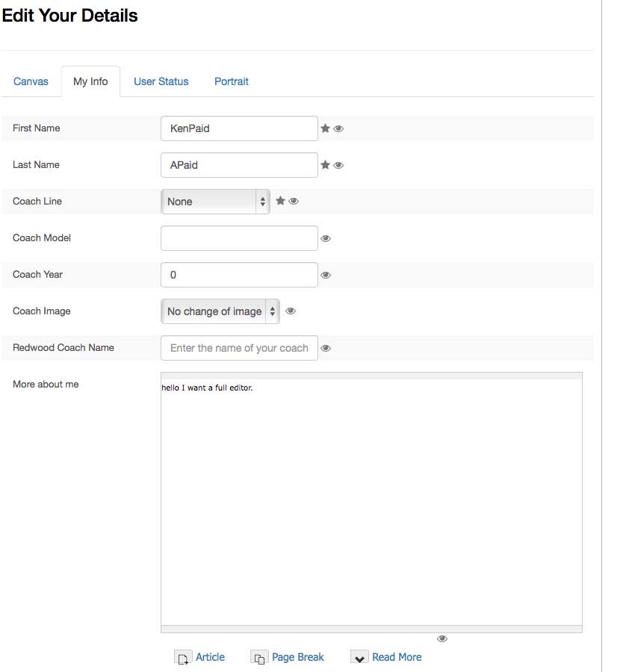Screen dimensions: 635x672
Task: Open the Portrait tab
Action: click(x=232, y=81)
